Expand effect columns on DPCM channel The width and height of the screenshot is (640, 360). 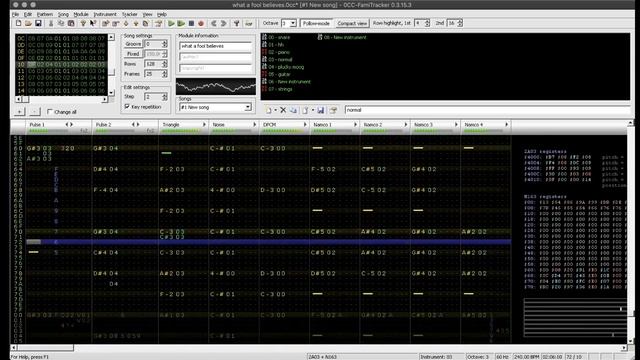(305, 124)
